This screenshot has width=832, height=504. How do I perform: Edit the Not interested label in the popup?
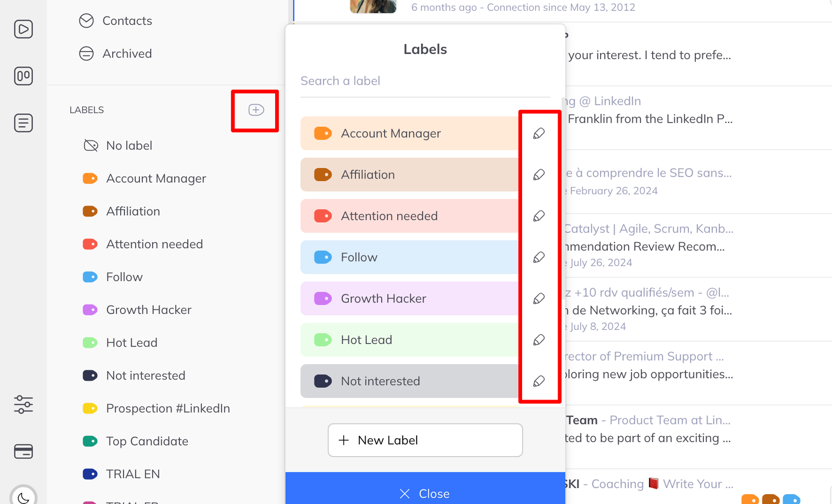(539, 381)
